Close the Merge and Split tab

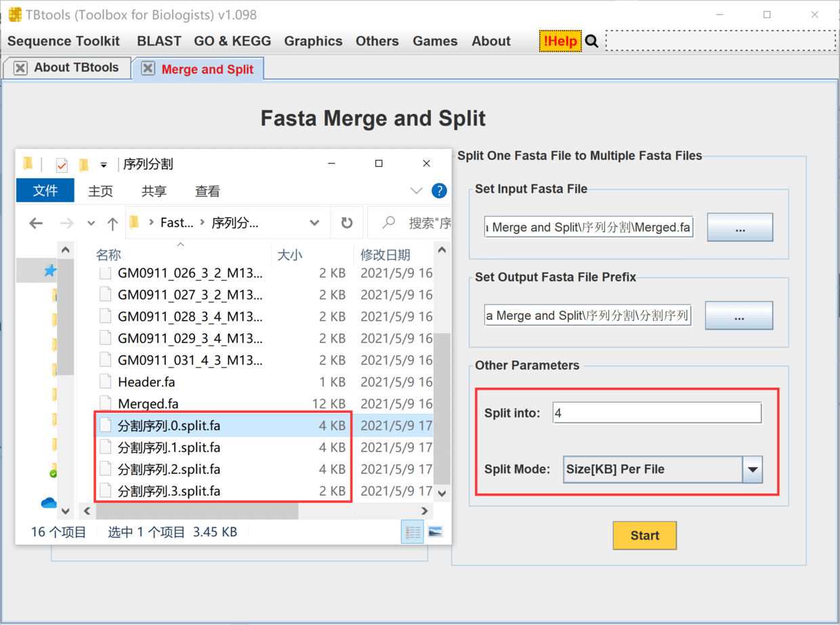(x=148, y=68)
